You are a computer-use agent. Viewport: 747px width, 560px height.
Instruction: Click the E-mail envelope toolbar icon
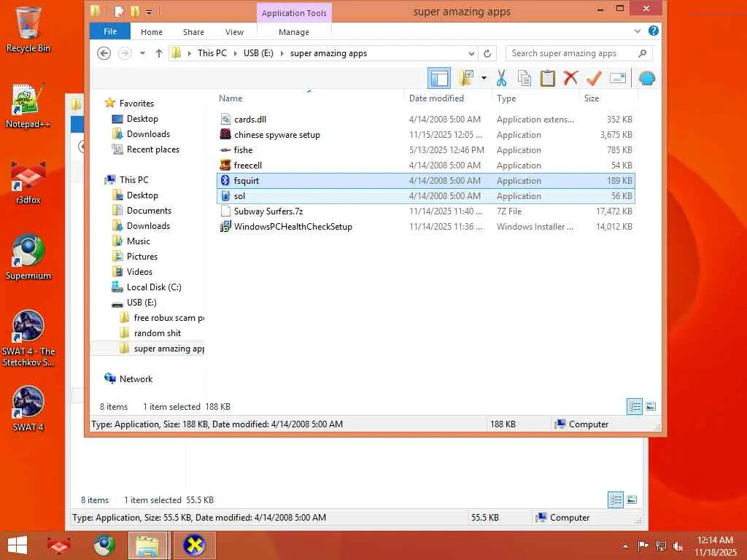(617, 78)
